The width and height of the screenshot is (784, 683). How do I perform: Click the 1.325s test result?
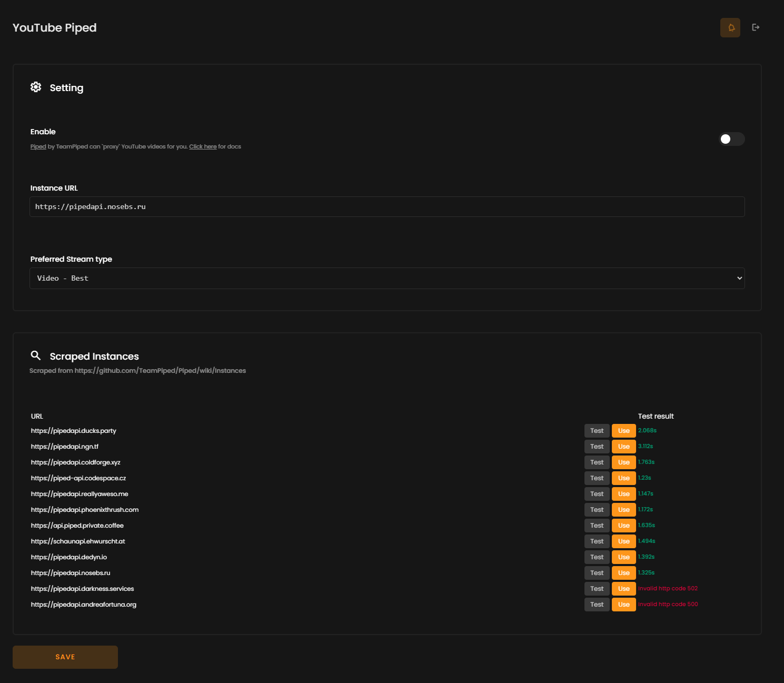[647, 573]
